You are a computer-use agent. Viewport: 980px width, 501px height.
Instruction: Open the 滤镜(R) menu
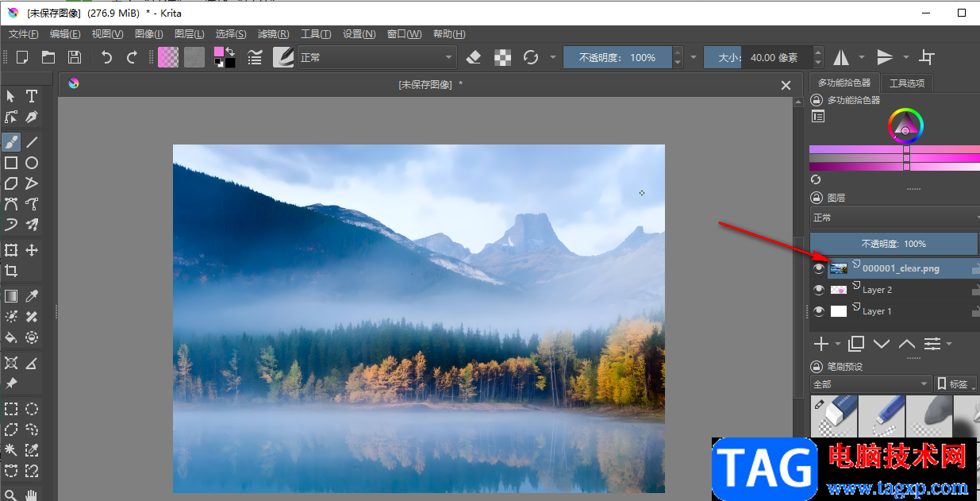pos(273,34)
